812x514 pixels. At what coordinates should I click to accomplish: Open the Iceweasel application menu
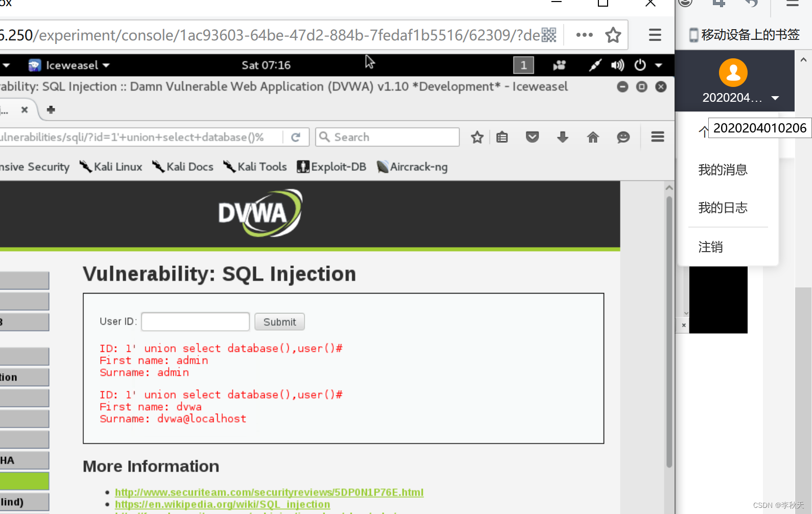(69, 65)
